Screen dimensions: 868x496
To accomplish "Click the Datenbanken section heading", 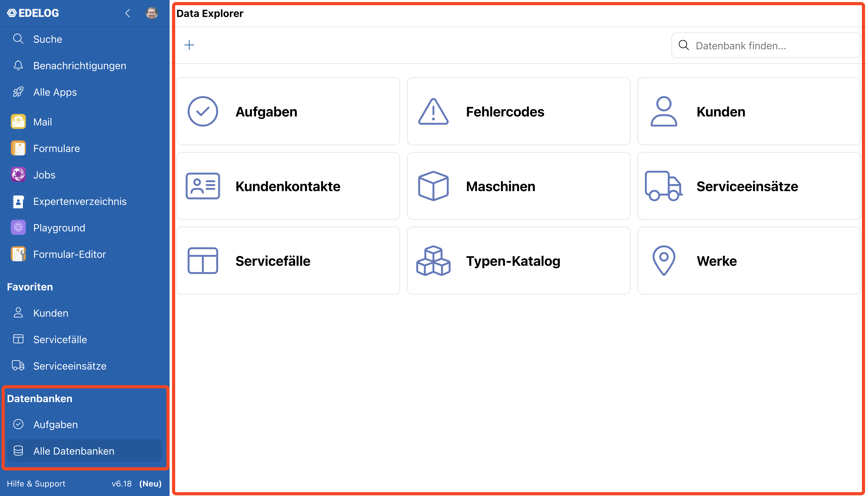I will [x=40, y=398].
